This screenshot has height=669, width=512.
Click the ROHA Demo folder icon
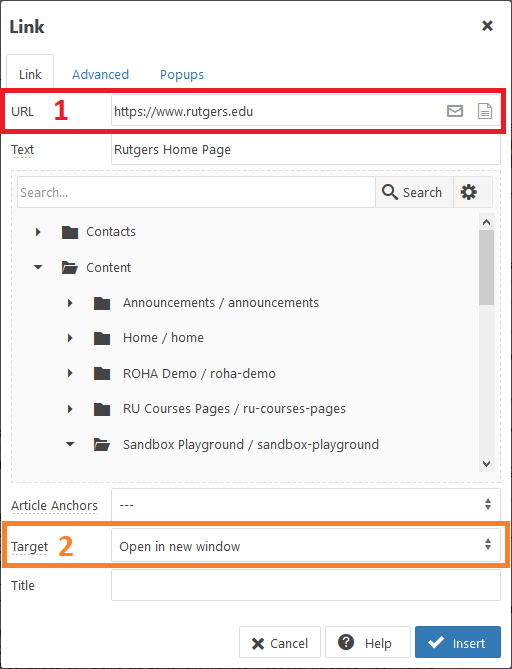coord(102,374)
